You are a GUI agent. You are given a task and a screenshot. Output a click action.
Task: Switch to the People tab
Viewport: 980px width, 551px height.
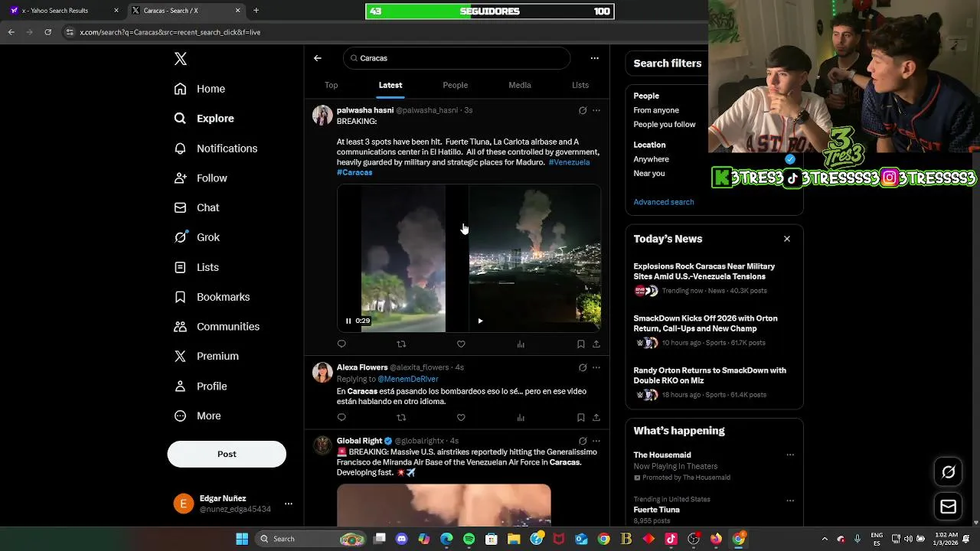455,85
